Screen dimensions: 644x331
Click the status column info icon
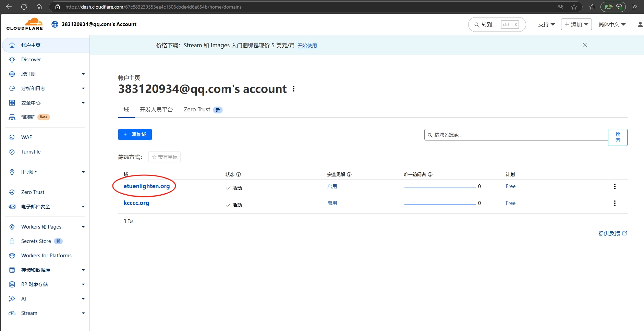pyautogui.click(x=239, y=174)
